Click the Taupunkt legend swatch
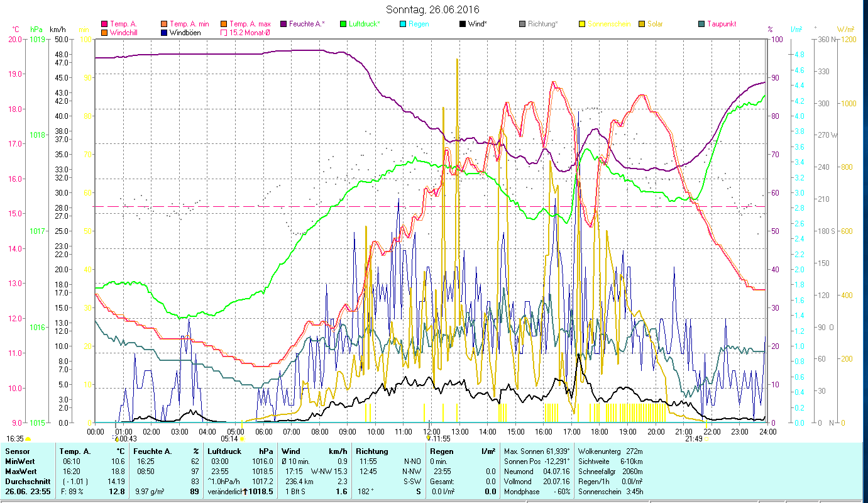Screen dimensions: 868x503 [701, 25]
